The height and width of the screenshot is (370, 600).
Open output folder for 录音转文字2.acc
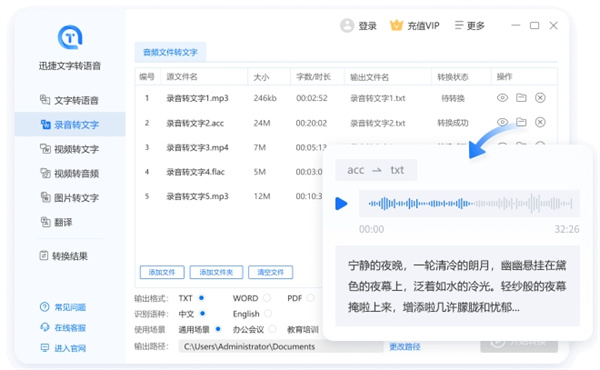521,122
